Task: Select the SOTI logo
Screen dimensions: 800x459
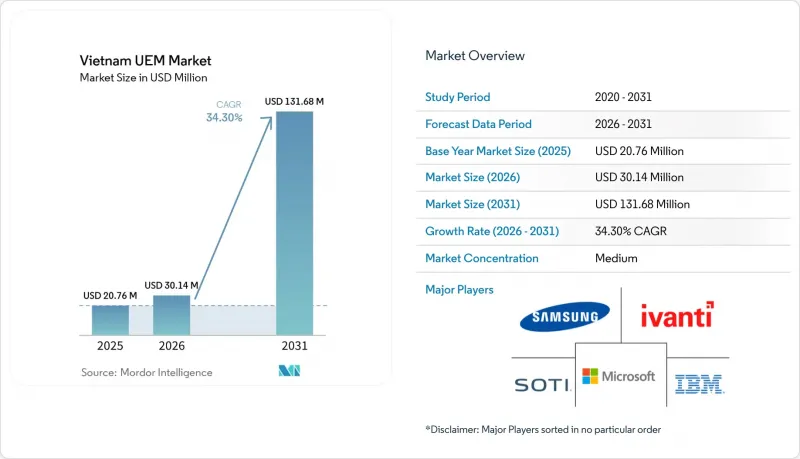Action: coord(542,385)
